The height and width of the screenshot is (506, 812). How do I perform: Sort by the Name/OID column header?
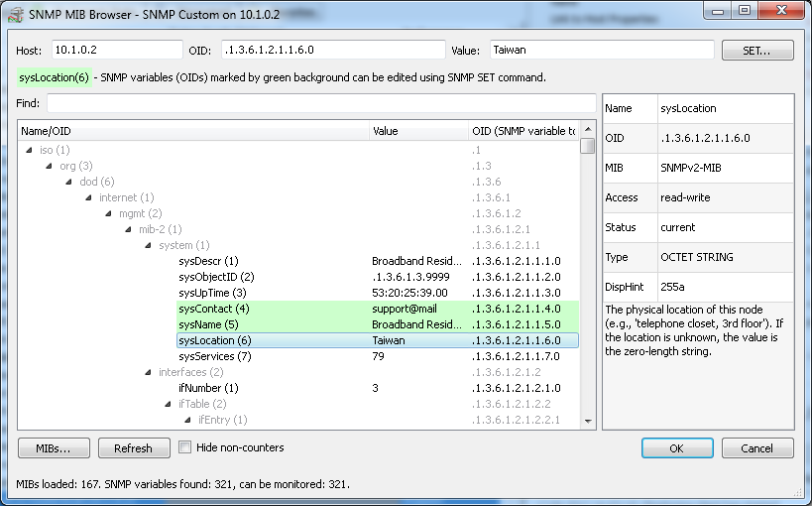(x=188, y=130)
